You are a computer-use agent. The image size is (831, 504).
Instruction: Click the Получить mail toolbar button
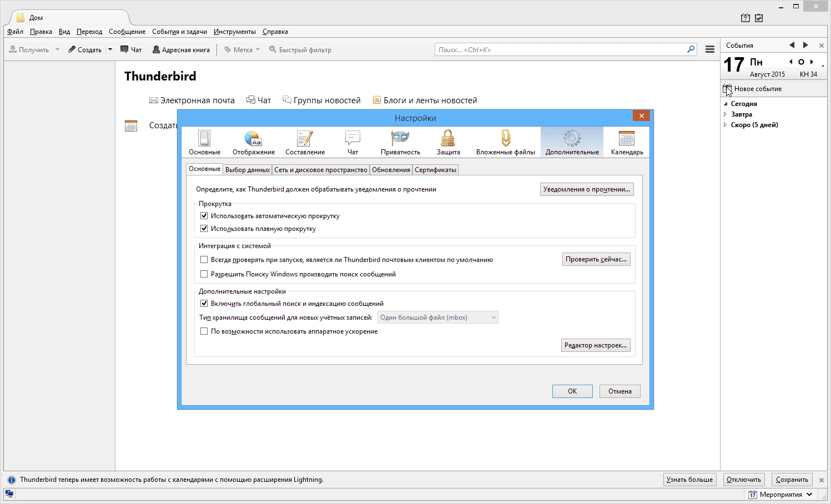coord(29,49)
